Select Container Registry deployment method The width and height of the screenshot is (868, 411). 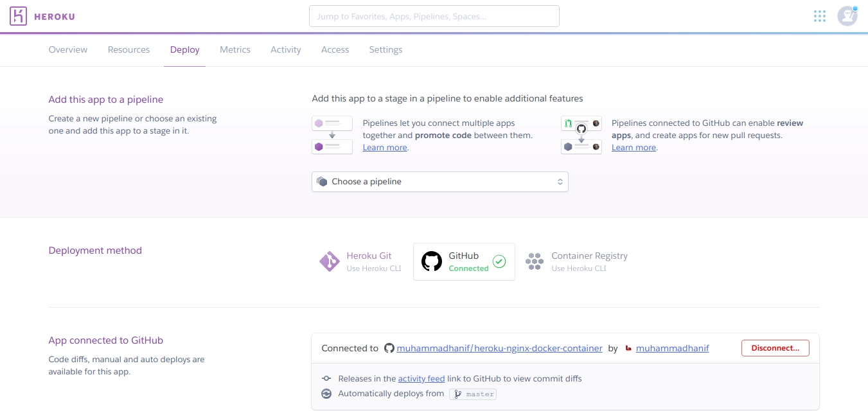pyautogui.click(x=576, y=261)
